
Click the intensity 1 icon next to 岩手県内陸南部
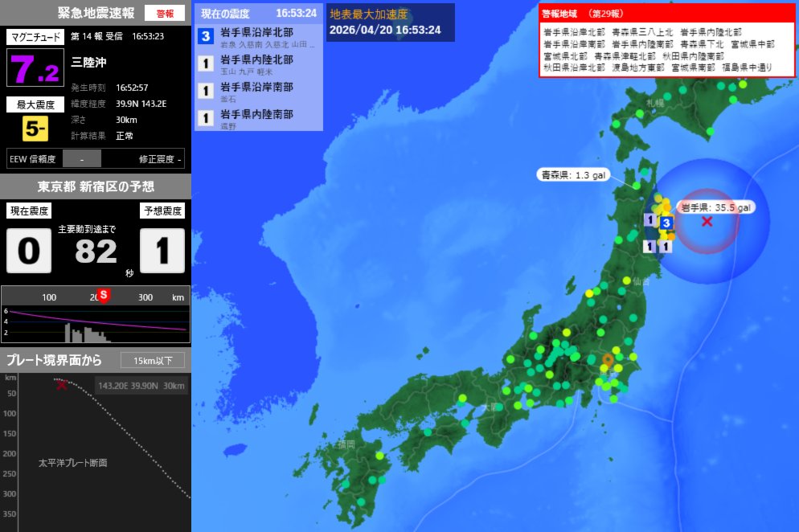[x=205, y=118]
